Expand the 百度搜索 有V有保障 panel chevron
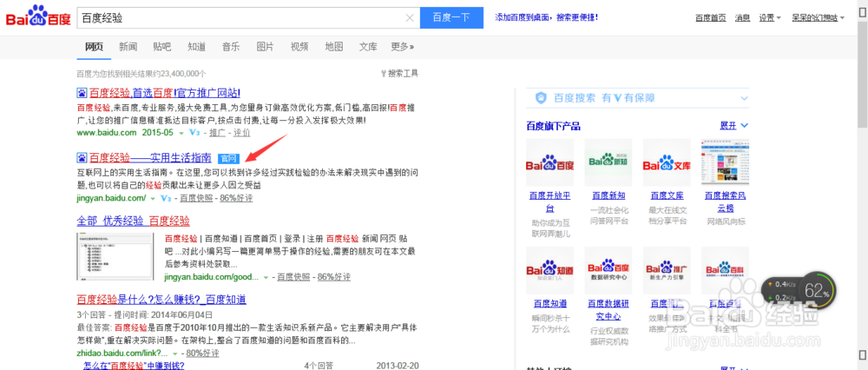This screenshot has width=868, height=370. click(x=744, y=98)
